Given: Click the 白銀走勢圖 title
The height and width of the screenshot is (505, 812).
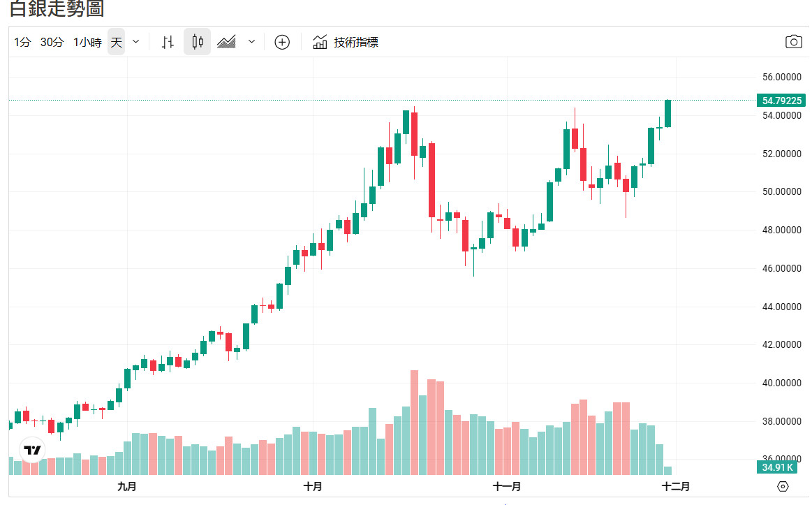Looking at the screenshot, I should (57, 9).
